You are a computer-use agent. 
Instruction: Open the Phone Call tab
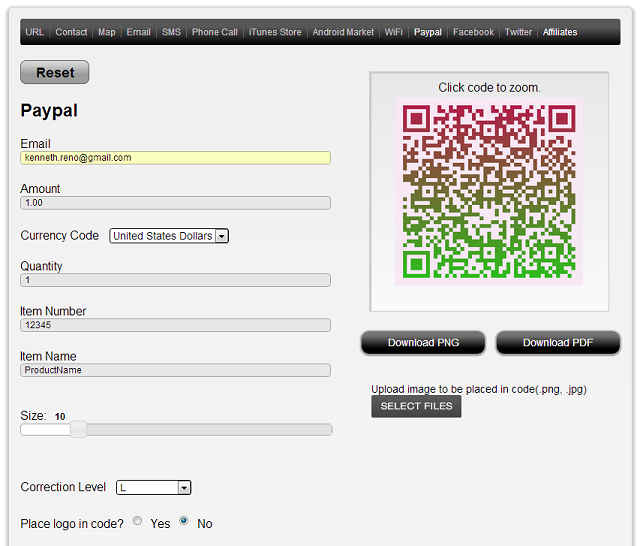[x=215, y=32]
